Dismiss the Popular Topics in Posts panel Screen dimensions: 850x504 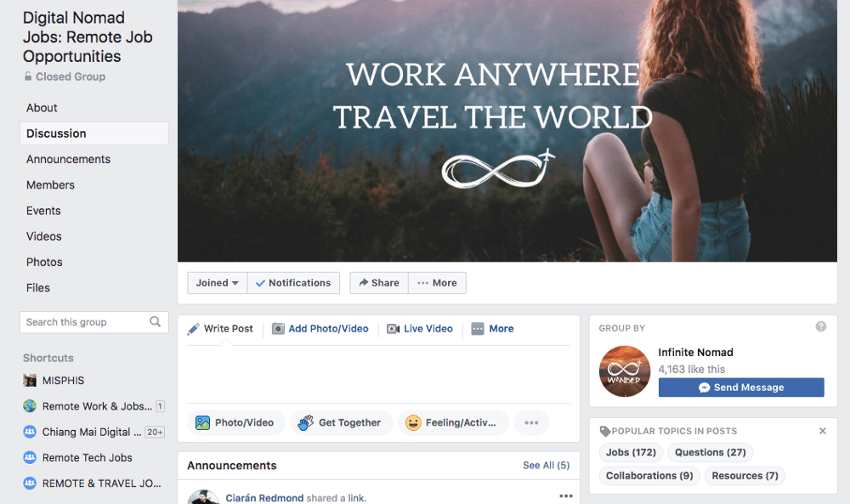point(822,431)
